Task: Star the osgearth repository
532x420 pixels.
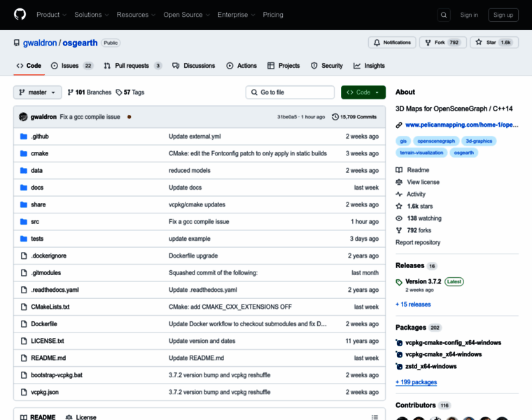Action: (x=494, y=43)
